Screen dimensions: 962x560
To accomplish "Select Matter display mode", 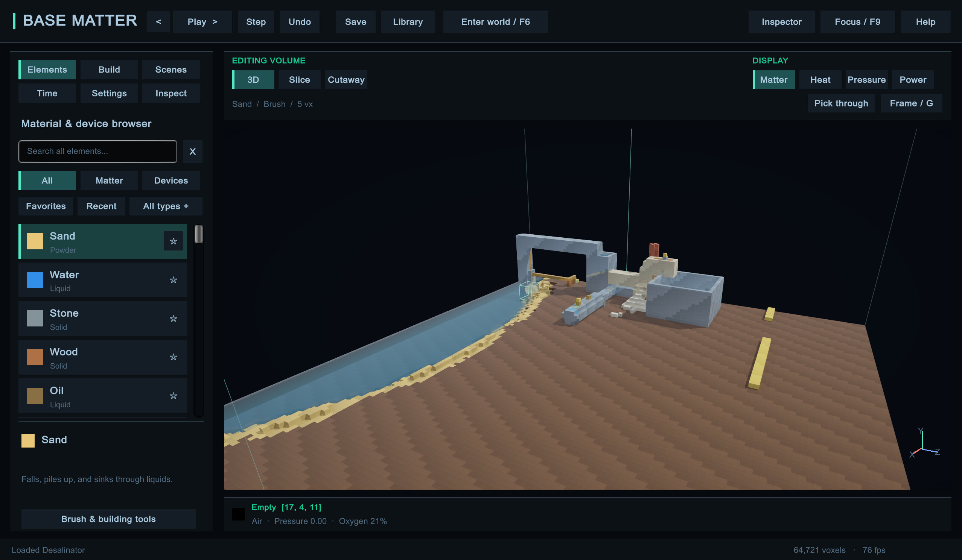I will click(773, 80).
